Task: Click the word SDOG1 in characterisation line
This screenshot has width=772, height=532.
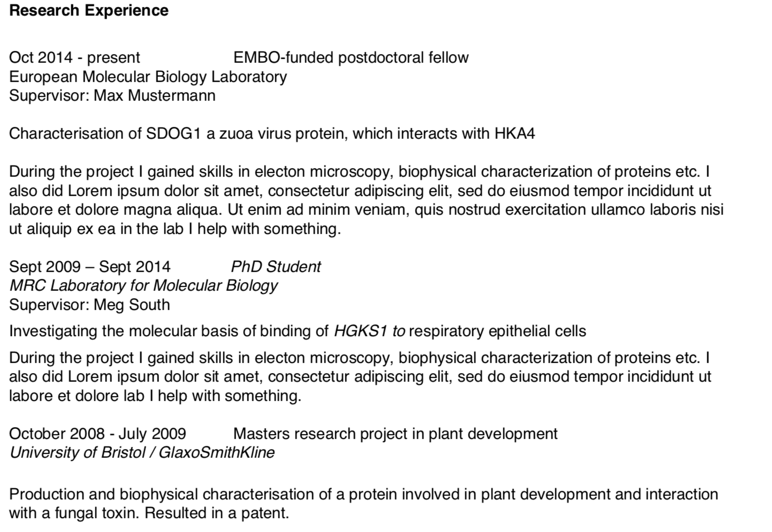Action: 173,134
